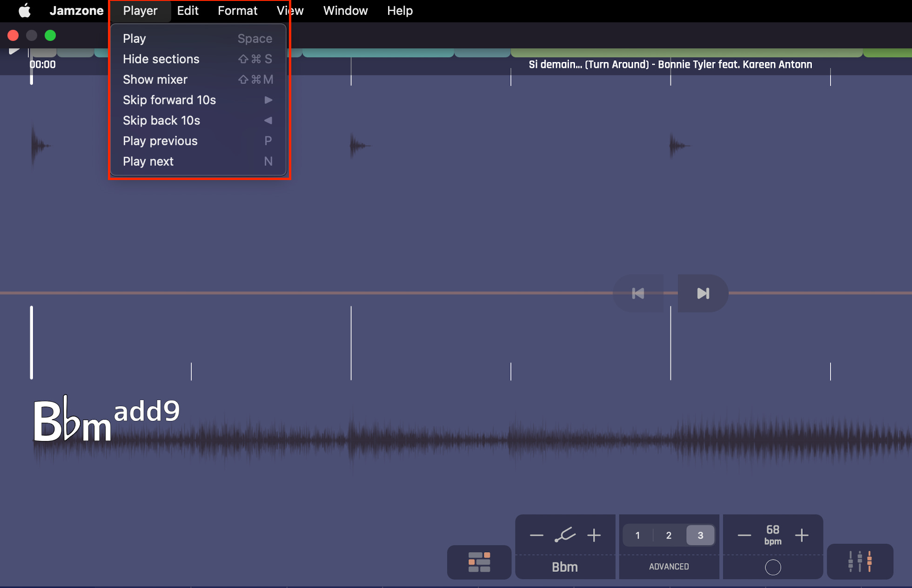The height and width of the screenshot is (588, 912).
Task: Decrease tempo with the minus button
Action: [x=744, y=535]
